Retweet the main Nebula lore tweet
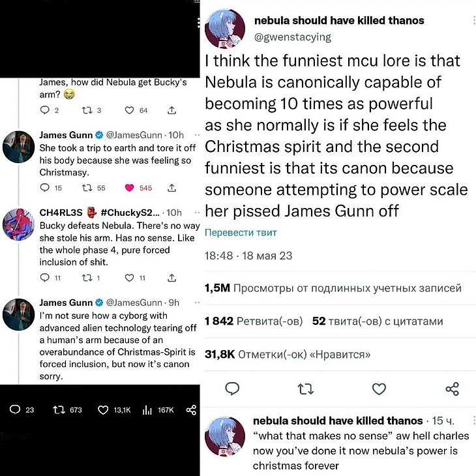The image size is (476, 476). coord(305,389)
